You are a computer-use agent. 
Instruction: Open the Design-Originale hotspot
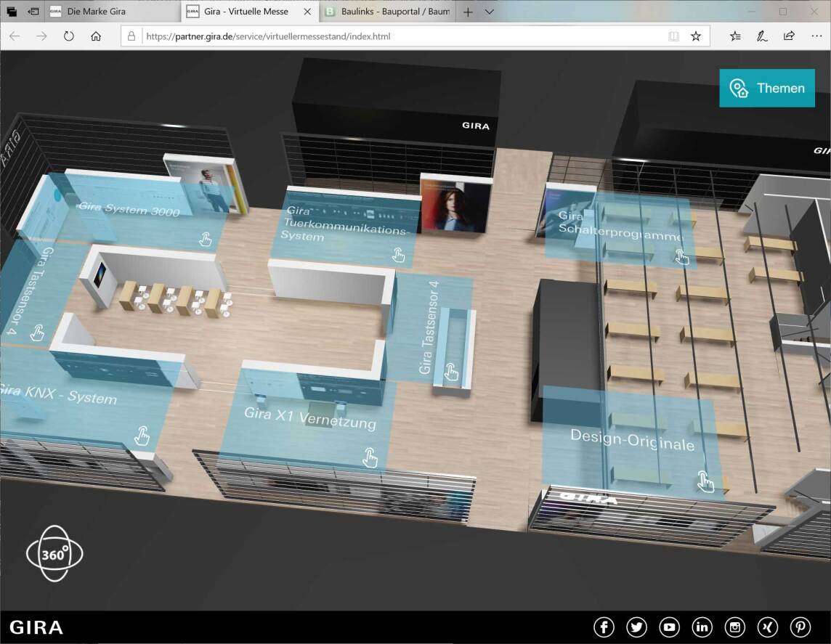point(632,442)
